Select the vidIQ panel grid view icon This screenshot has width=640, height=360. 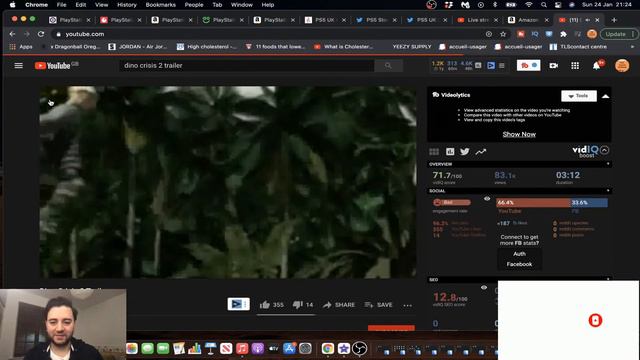point(434,152)
